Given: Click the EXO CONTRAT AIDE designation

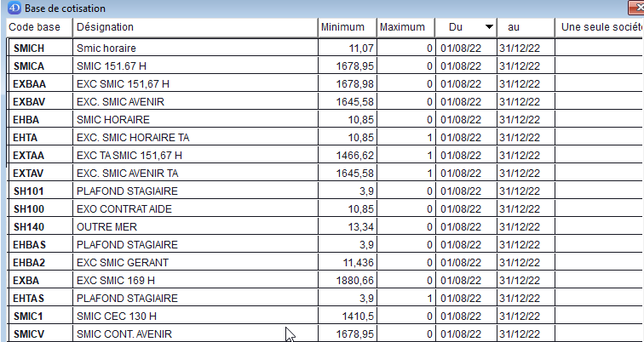Looking at the screenshot, I should tap(124, 209).
